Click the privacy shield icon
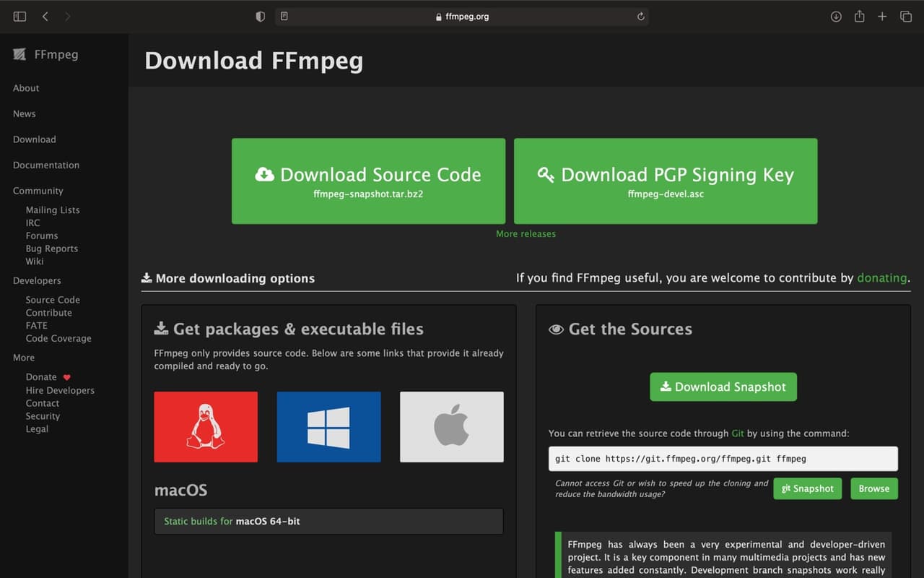 pos(261,17)
